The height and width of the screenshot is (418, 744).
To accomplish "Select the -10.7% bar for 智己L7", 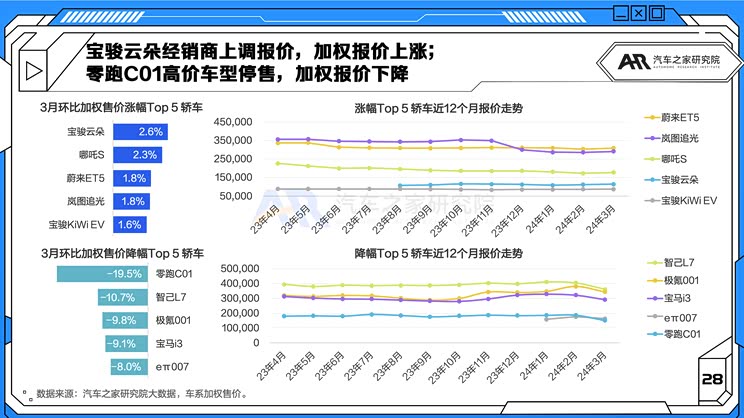I will click(x=122, y=297).
